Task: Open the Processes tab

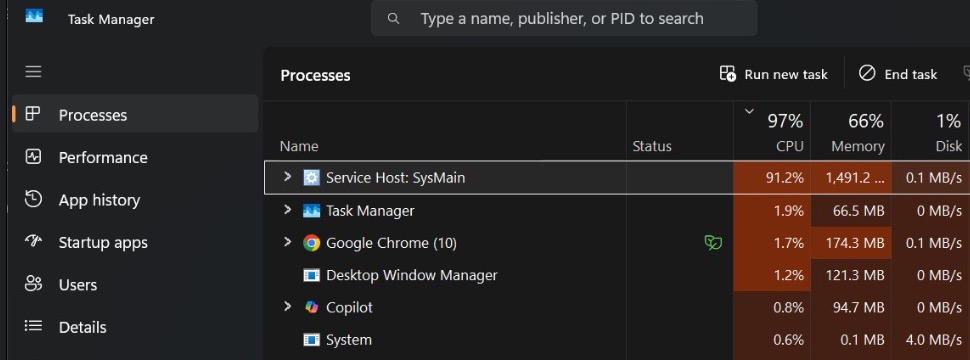Action: click(135, 114)
